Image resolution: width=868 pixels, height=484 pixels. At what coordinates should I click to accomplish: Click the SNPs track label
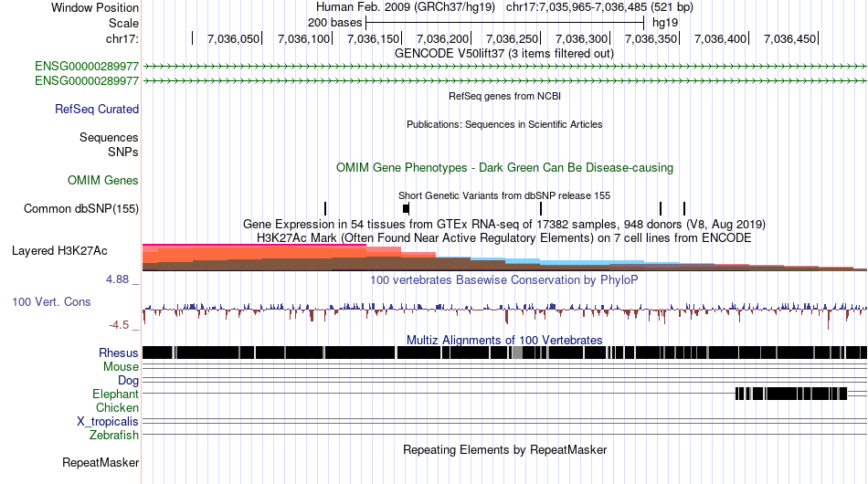coord(123,152)
